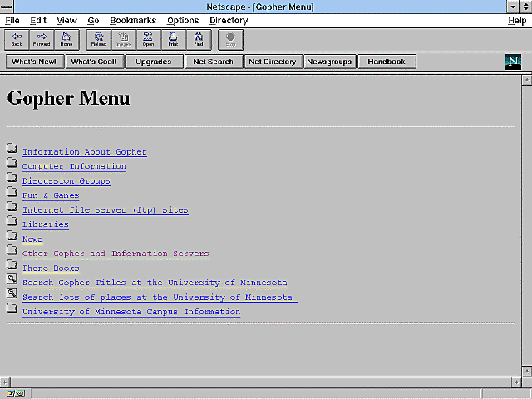Open Fun & Games link
Image resolution: width=532 pixels, height=399 pixels.
pos(51,196)
